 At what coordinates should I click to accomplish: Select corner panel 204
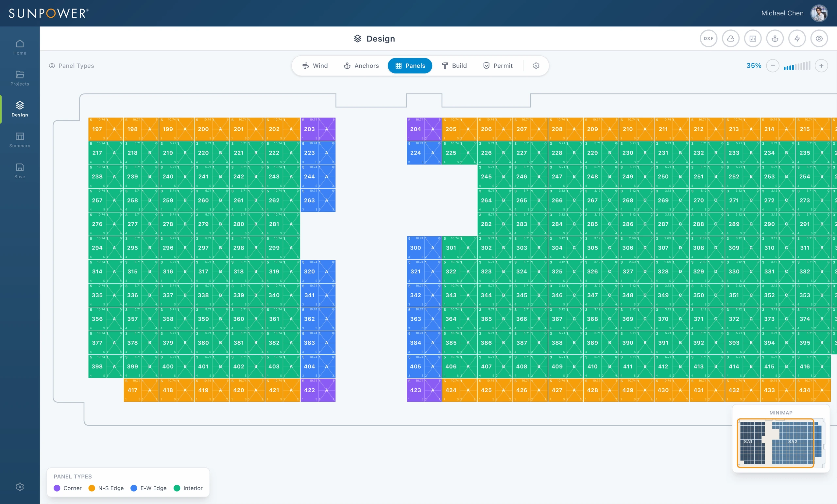(x=424, y=129)
